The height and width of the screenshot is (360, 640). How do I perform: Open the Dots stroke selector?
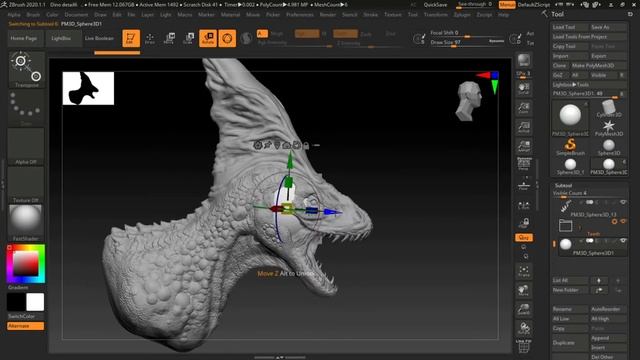pyautogui.click(x=26, y=107)
